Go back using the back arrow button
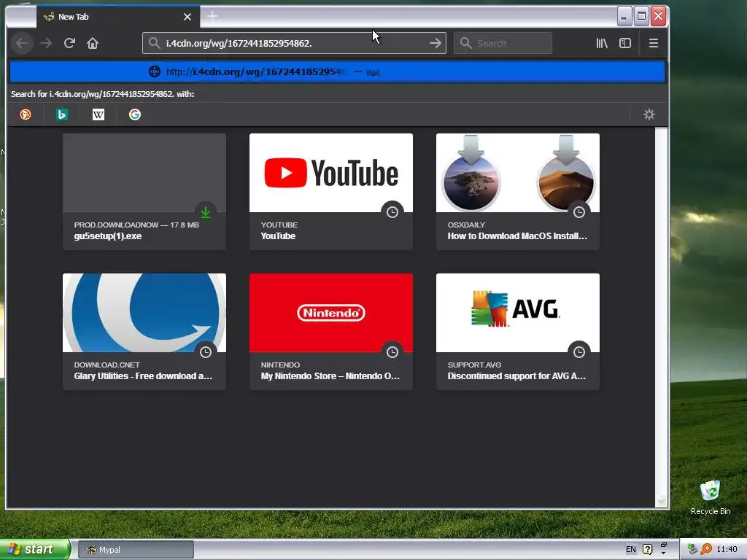The image size is (747, 560). click(x=21, y=43)
